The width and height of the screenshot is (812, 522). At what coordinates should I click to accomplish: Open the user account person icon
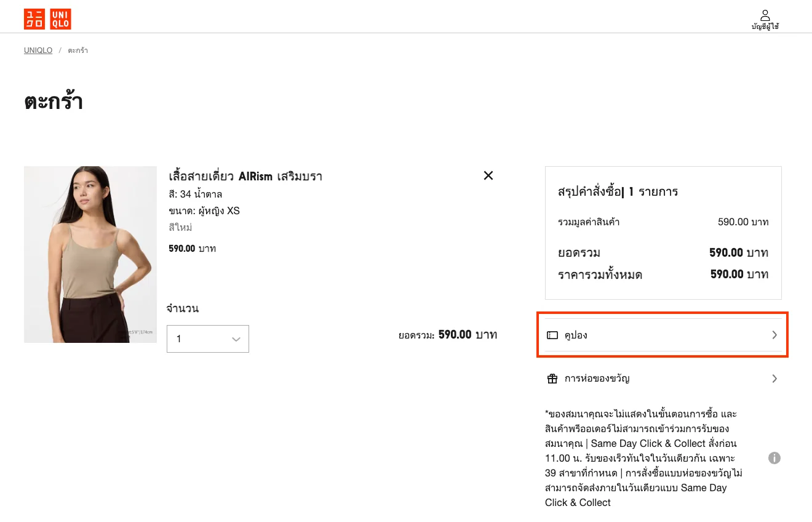(x=765, y=15)
